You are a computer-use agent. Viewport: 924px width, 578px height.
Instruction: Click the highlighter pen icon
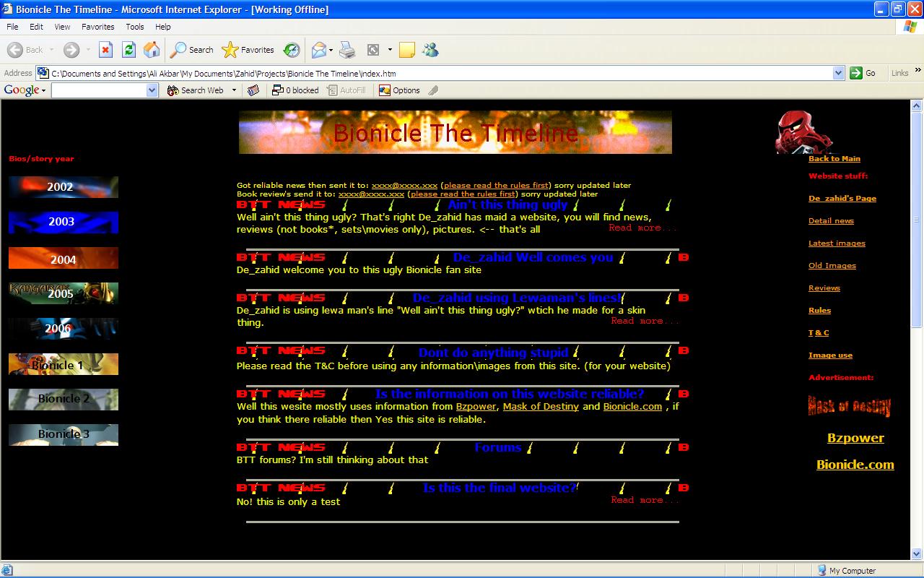click(433, 90)
